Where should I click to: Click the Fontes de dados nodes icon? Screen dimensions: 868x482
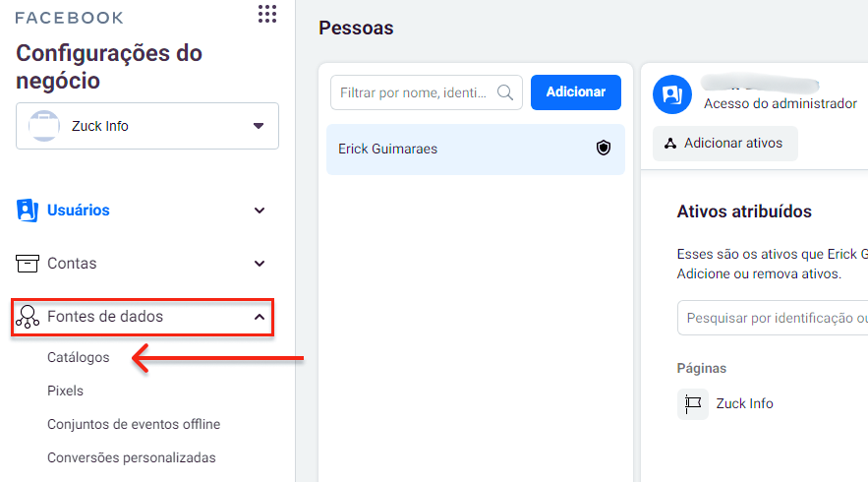[x=28, y=318]
